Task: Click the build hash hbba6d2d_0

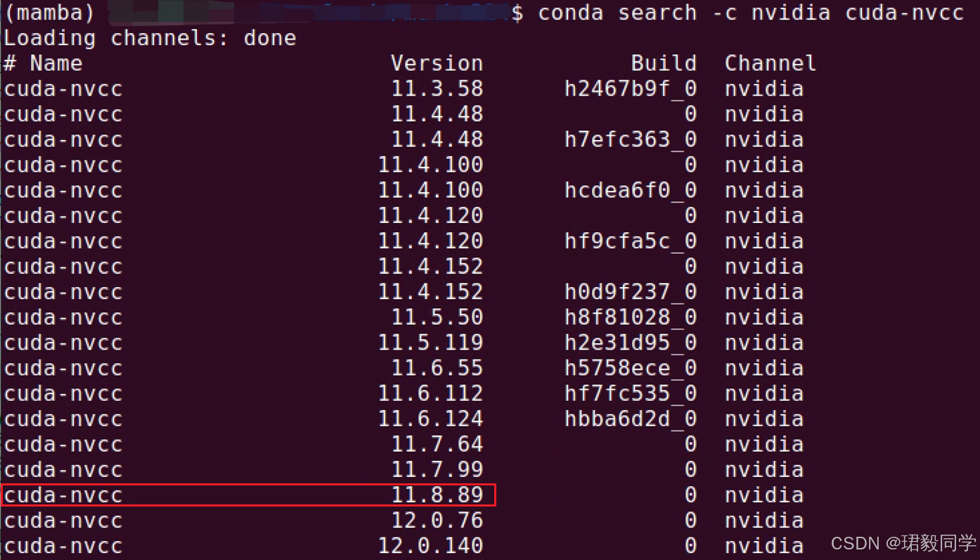Action: pos(630,418)
